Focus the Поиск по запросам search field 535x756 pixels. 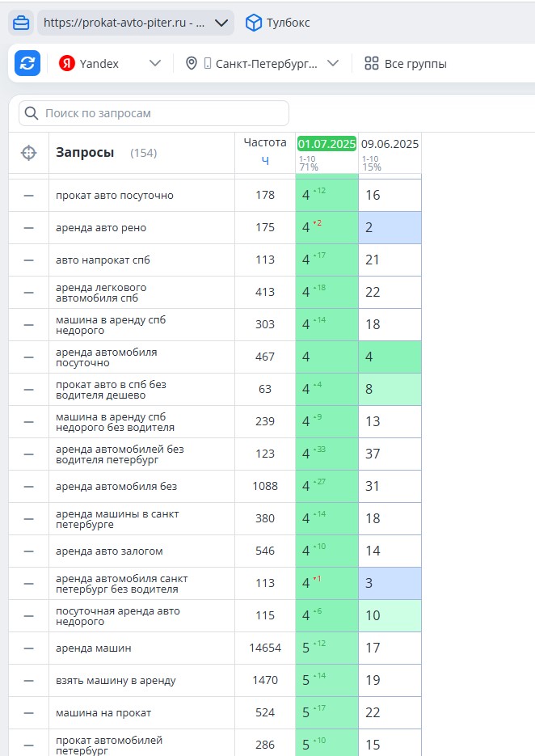pos(154,113)
